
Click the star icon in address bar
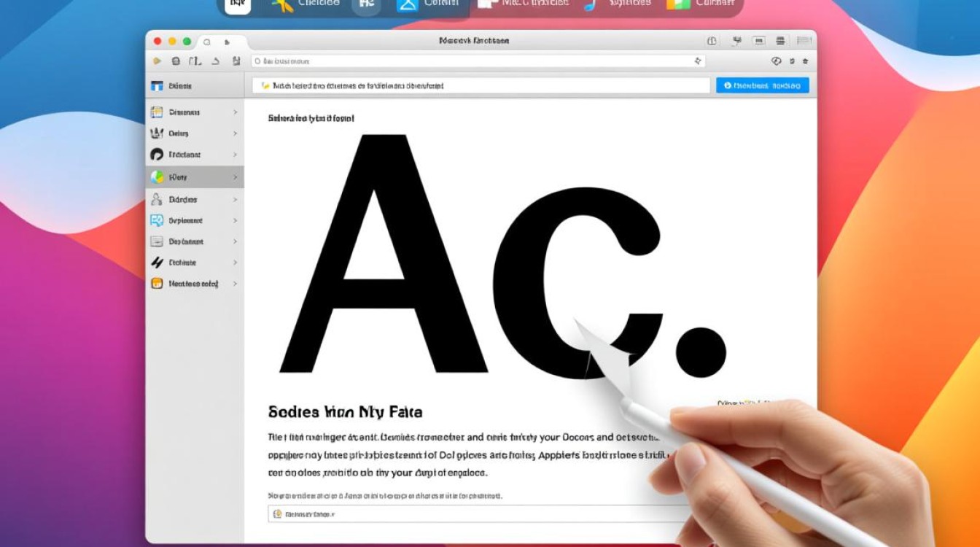698,61
